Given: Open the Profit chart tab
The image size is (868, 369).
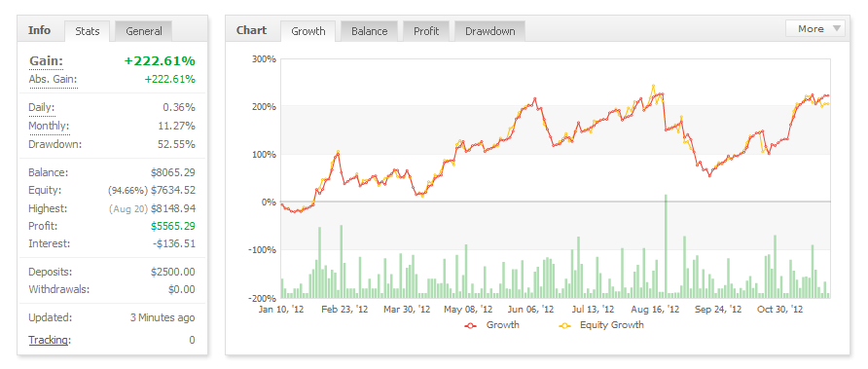Looking at the screenshot, I should [426, 31].
